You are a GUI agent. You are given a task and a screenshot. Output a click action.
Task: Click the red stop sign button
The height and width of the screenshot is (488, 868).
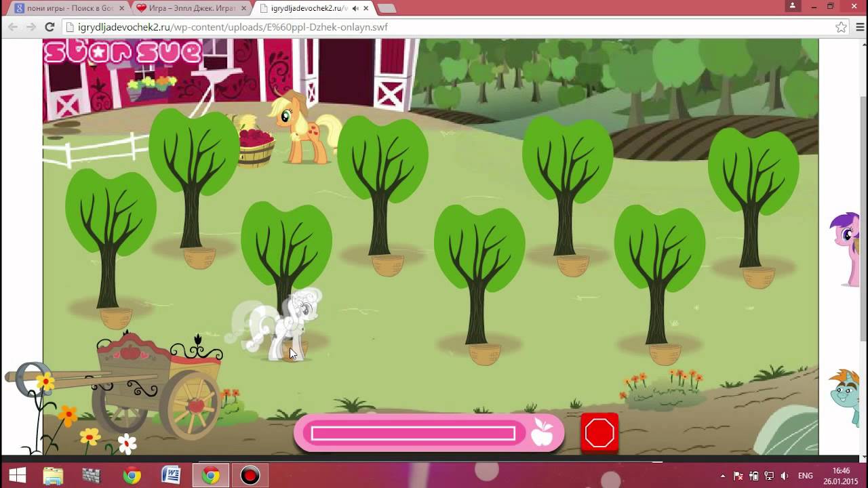pos(599,433)
